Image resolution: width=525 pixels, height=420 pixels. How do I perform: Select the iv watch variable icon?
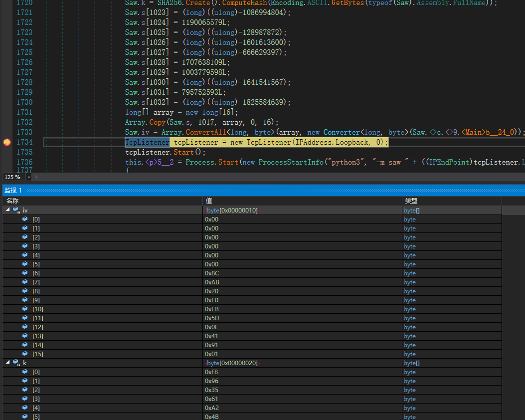(x=16, y=210)
